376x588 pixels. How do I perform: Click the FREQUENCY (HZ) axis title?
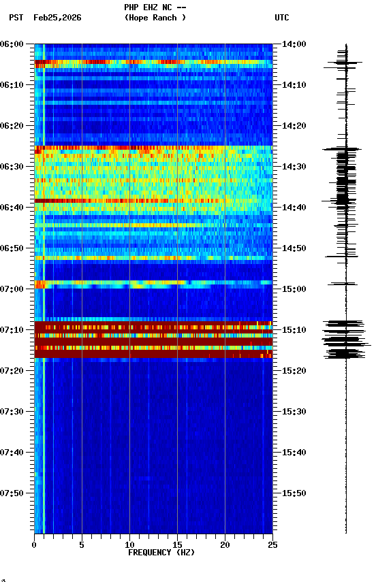161,553
